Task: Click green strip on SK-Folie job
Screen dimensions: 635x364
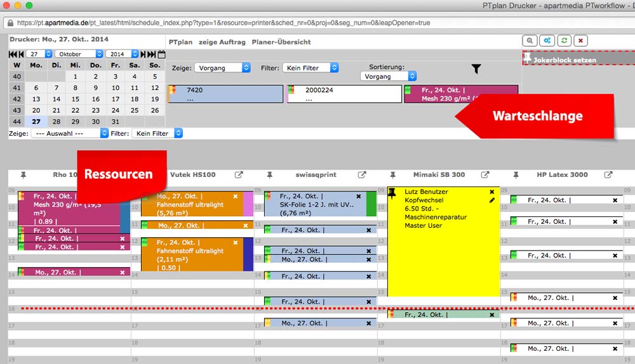Action: pyautogui.click(x=371, y=204)
